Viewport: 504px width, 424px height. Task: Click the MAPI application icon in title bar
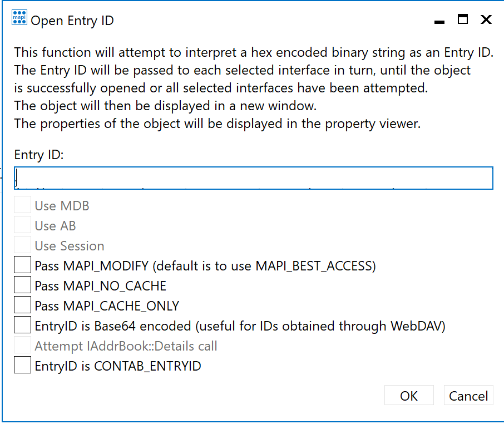[19, 19]
